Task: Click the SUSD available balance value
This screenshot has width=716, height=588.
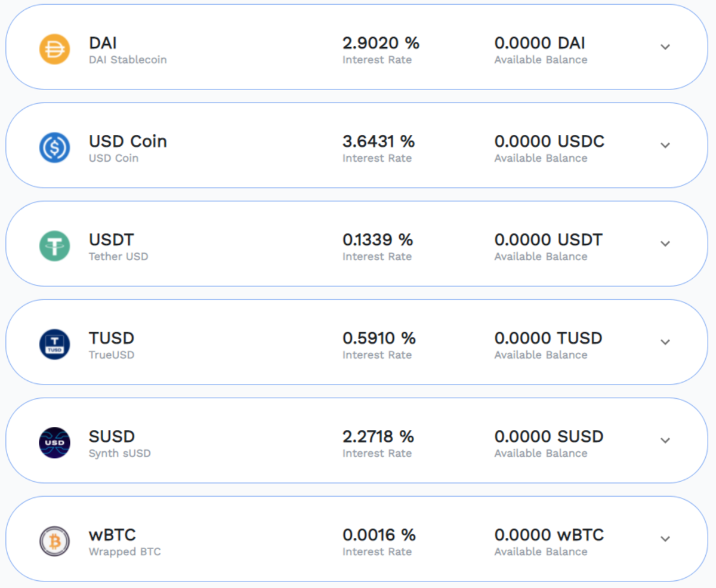Action: (549, 436)
